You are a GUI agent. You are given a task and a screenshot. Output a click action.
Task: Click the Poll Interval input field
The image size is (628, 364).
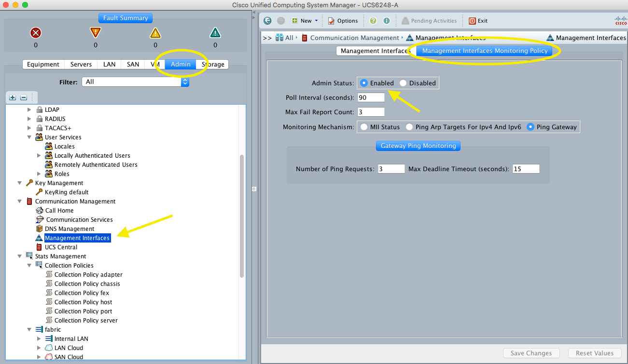coord(371,97)
